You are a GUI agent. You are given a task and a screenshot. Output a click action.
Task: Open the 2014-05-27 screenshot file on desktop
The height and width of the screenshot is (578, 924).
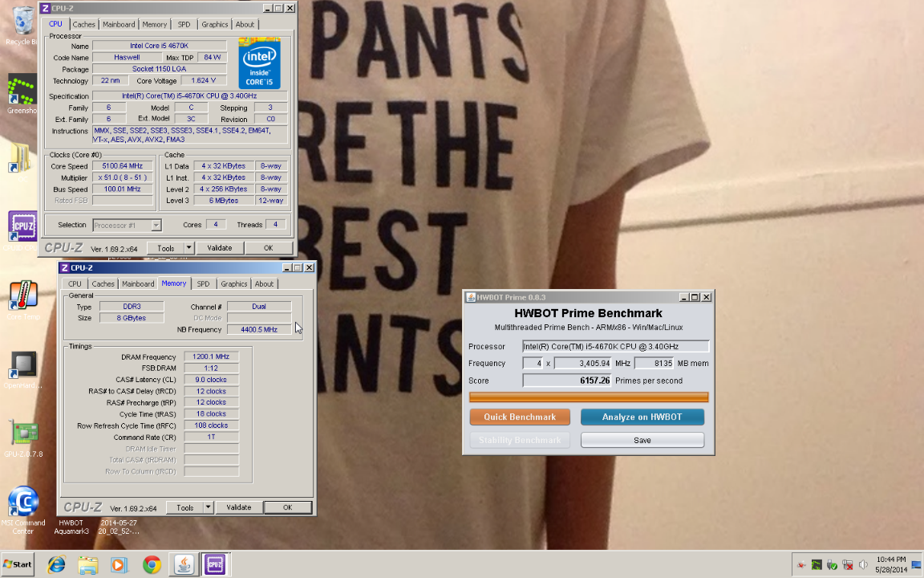pos(119,527)
